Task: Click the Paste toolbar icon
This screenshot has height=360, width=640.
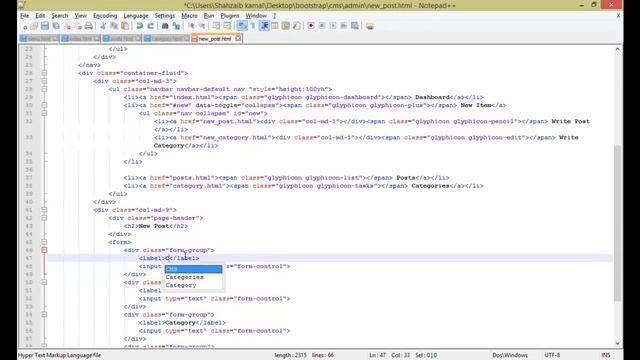Action: [x=125, y=26]
